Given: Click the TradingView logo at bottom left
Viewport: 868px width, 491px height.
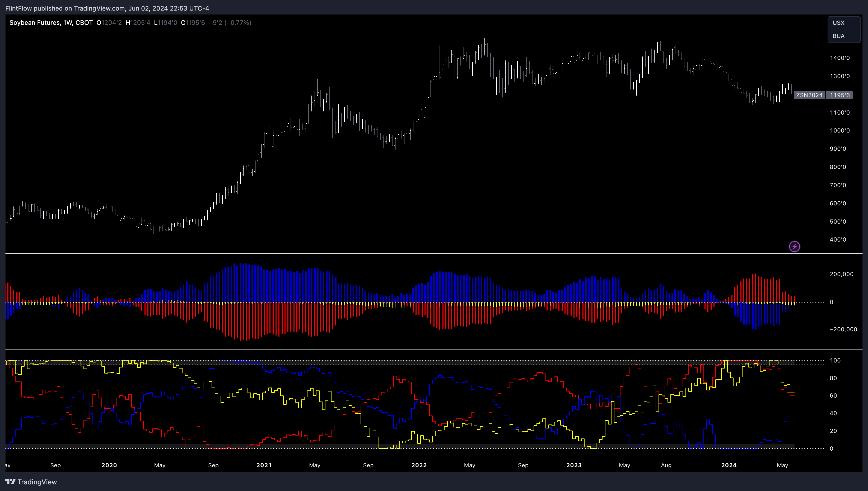Looking at the screenshot, I should click(11, 481).
